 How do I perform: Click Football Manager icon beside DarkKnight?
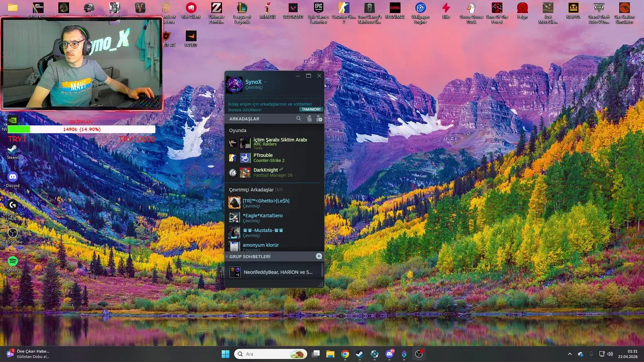click(x=232, y=172)
